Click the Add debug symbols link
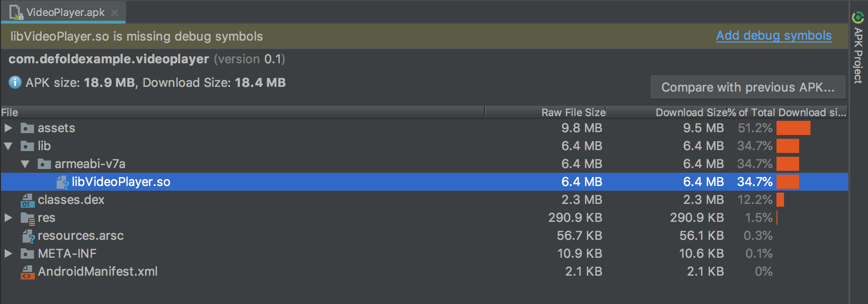The image size is (868, 304). [x=774, y=36]
